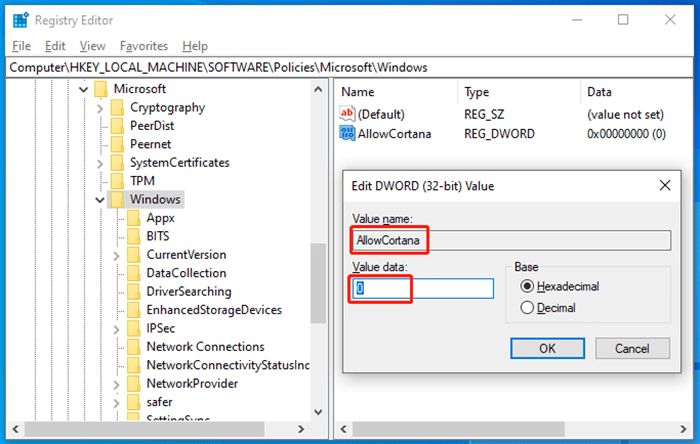This screenshot has height=444, width=700.
Task: Open the Edit menu
Action: point(55,46)
